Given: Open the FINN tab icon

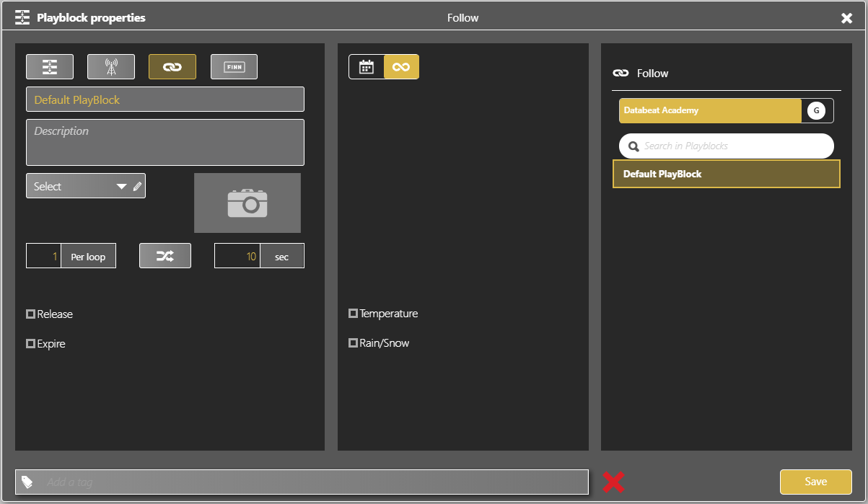Looking at the screenshot, I should click(234, 66).
